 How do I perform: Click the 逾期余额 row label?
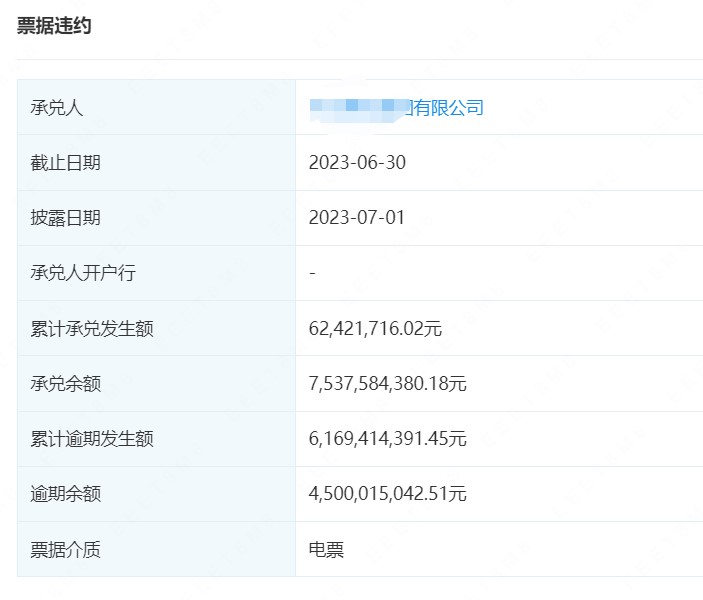[66, 493]
